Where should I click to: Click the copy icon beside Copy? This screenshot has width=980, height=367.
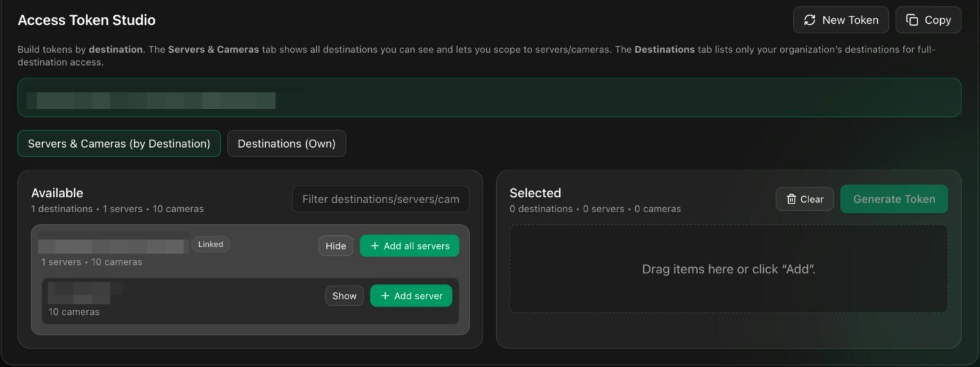[x=912, y=20]
